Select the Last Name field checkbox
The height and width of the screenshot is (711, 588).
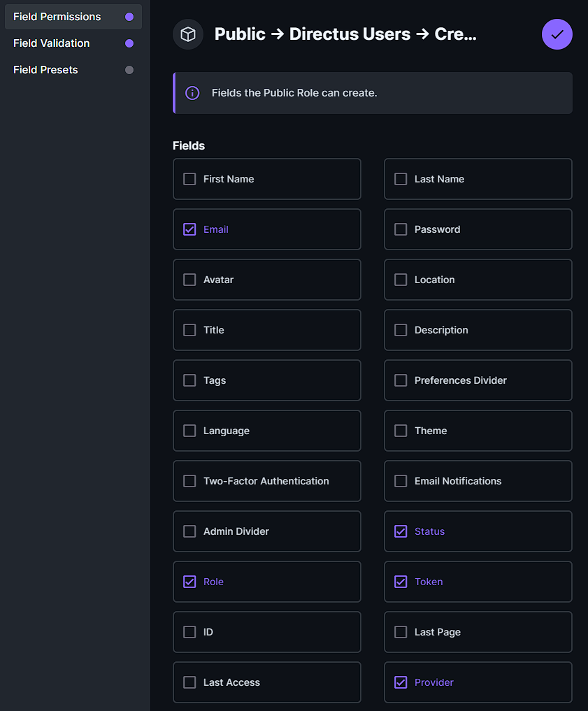pyautogui.click(x=401, y=179)
